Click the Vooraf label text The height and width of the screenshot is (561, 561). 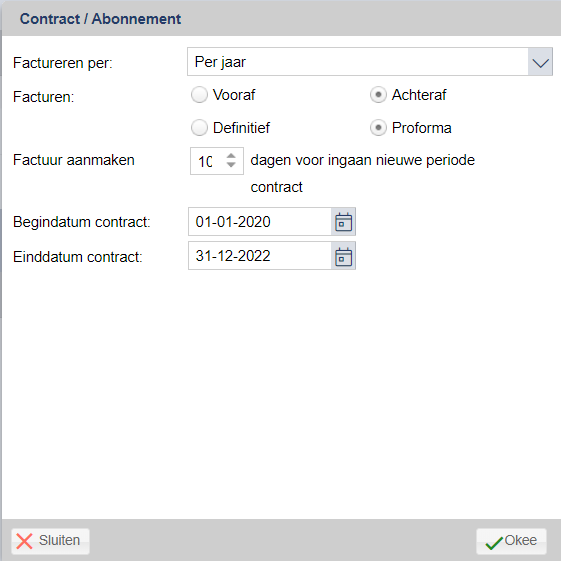pos(234,95)
